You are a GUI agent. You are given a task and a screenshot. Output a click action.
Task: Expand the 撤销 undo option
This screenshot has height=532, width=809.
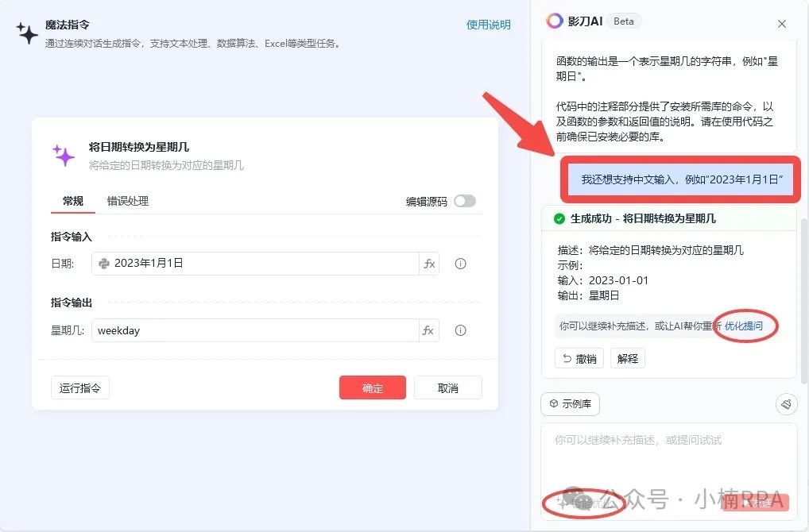(579, 357)
